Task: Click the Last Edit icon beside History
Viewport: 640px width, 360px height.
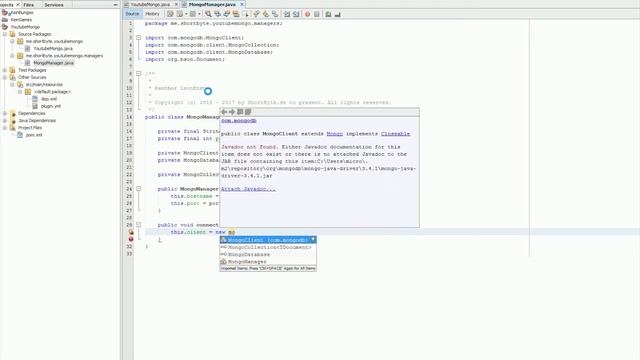Action: pos(170,14)
